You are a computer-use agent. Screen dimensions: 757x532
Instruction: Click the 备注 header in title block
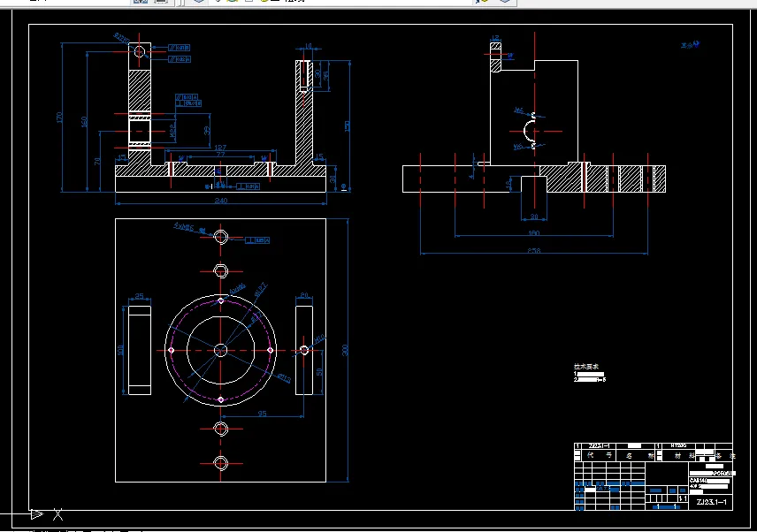pyautogui.click(x=726, y=455)
